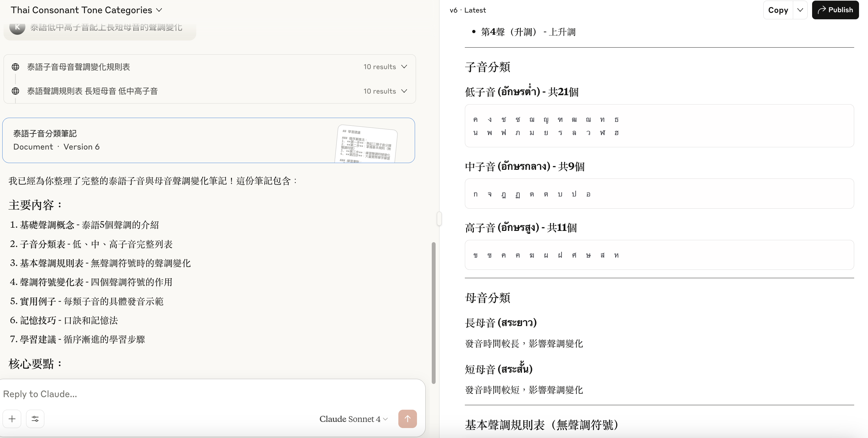Click list item 2. 子音分類表

pos(91,244)
